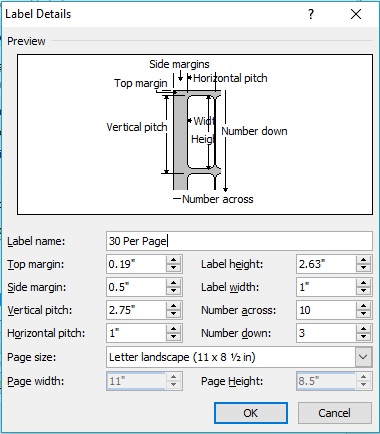
Task: Click the 'Page size:' caption
Action: tap(32, 357)
